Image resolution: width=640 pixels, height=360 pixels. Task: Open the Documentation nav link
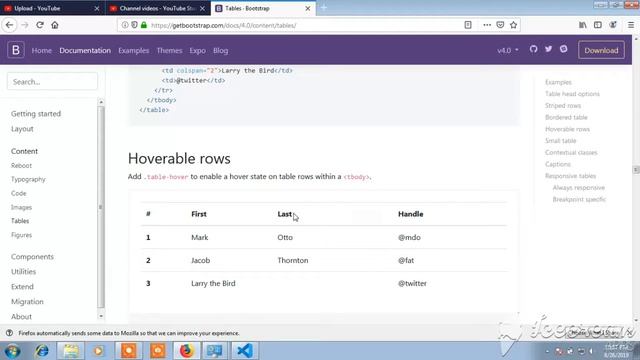pos(85,51)
